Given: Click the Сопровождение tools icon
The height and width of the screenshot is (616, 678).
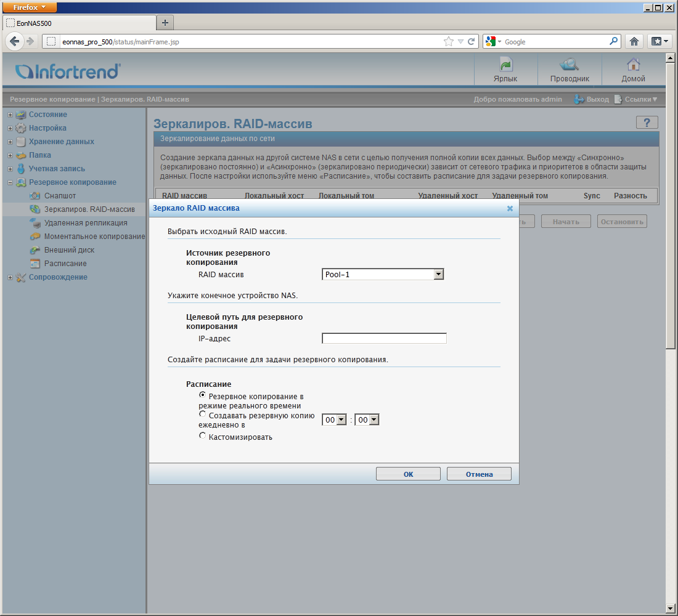Looking at the screenshot, I should tap(21, 277).
